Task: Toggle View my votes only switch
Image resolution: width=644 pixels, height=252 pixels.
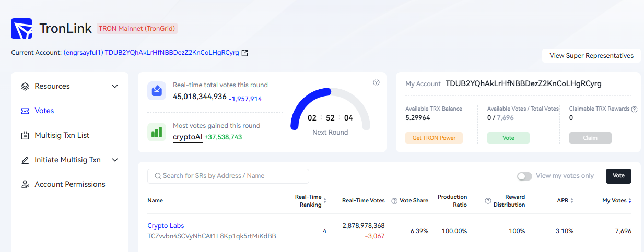Action: [x=524, y=176]
